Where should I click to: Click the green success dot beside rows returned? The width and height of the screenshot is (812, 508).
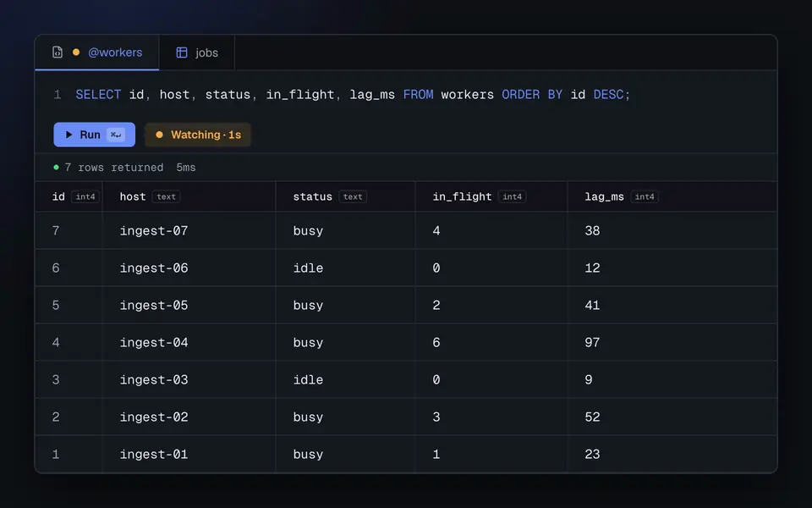pyautogui.click(x=56, y=167)
